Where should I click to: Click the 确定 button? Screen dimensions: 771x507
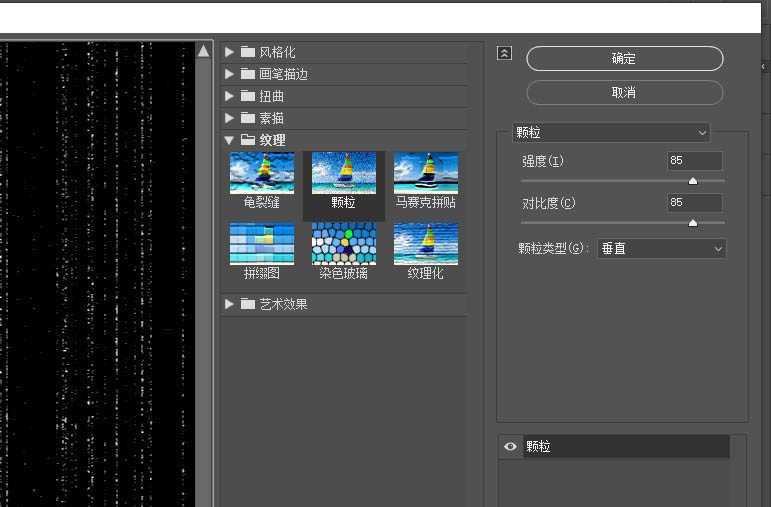coord(624,59)
